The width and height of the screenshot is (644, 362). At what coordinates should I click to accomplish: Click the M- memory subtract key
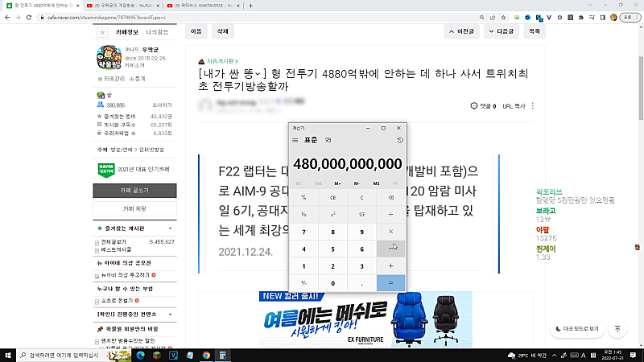pyautogui.click(x=357, y=183)
